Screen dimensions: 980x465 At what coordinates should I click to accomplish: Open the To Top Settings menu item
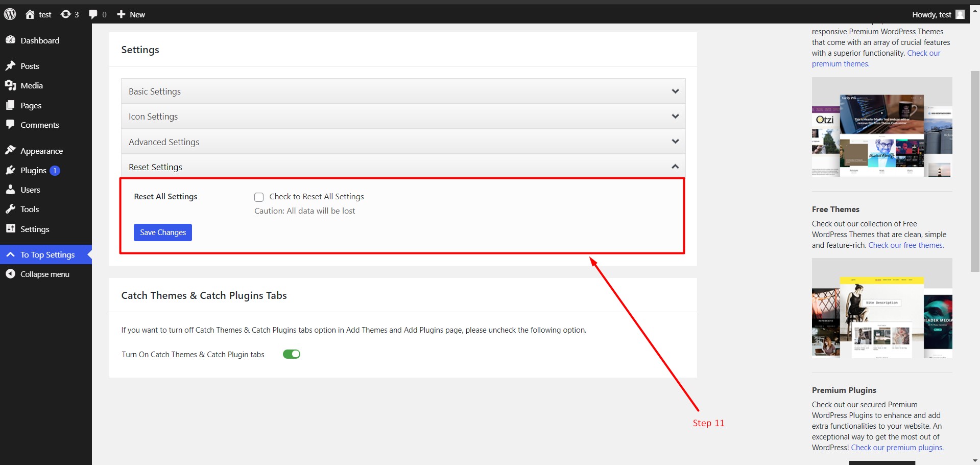pos(46,254)
